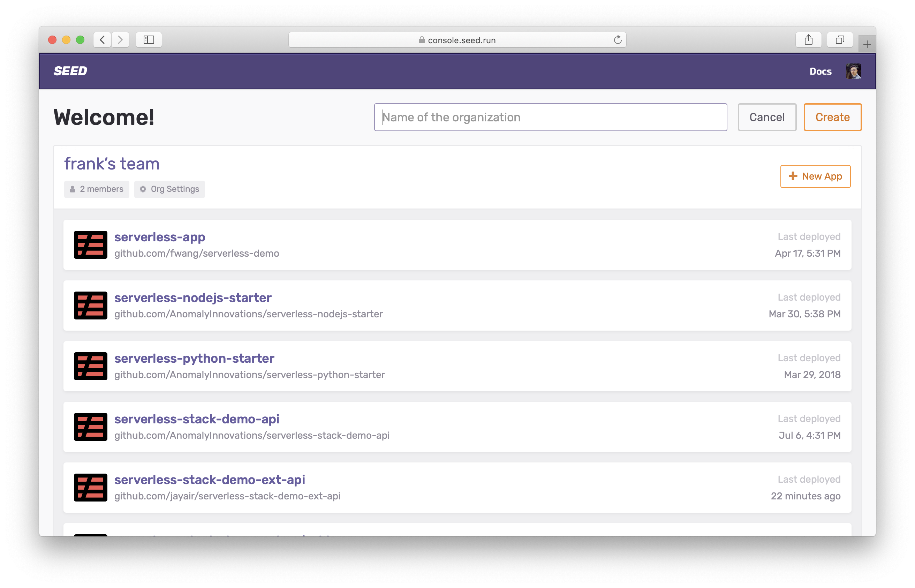The width and height of the screenshot is (915, 588).
Task: Click the Create organization button
Action: (x=832, y=117)
